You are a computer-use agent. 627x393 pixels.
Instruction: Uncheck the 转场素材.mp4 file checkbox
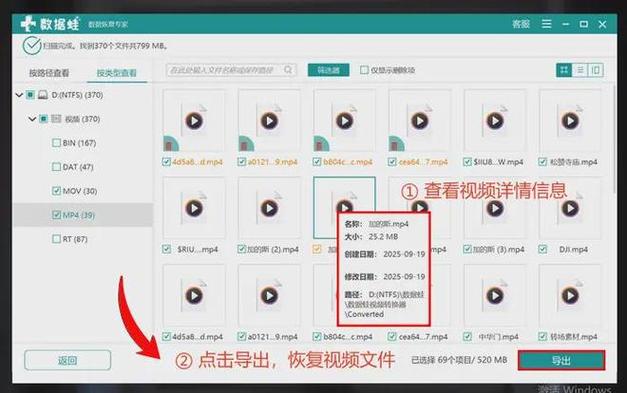[x=543, y=337]
